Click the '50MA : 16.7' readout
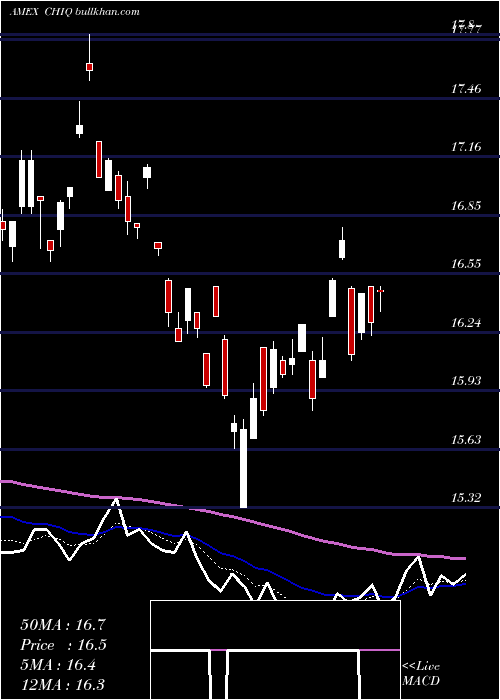The height and width of the screenshot is (700, 500). pyautogui.click(x=63, y=625)
